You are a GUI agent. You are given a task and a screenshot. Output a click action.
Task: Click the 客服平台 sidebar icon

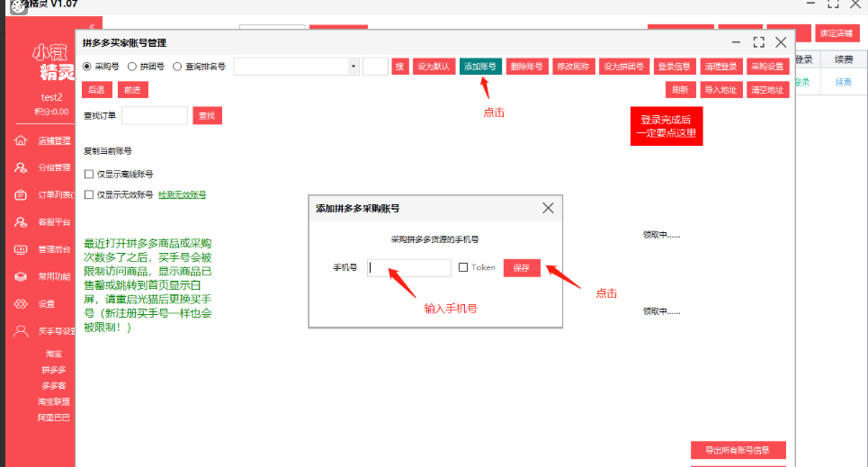(x=21, y=222)
